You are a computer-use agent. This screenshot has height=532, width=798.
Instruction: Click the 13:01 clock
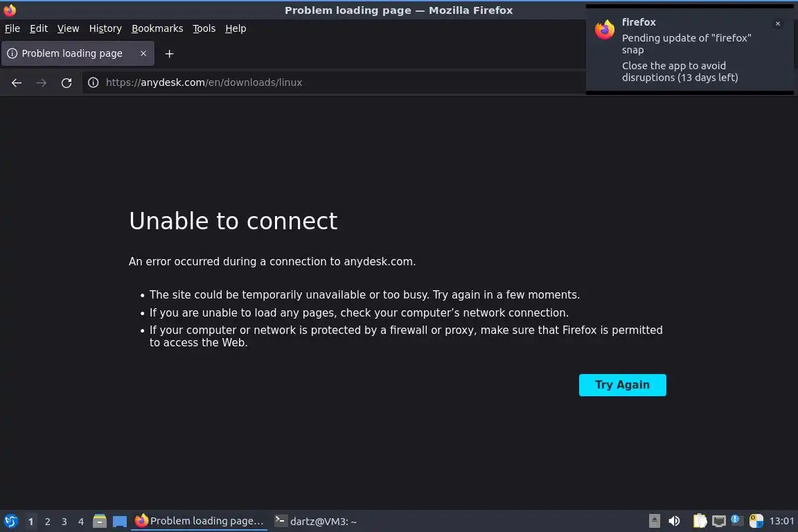[781, 521]
